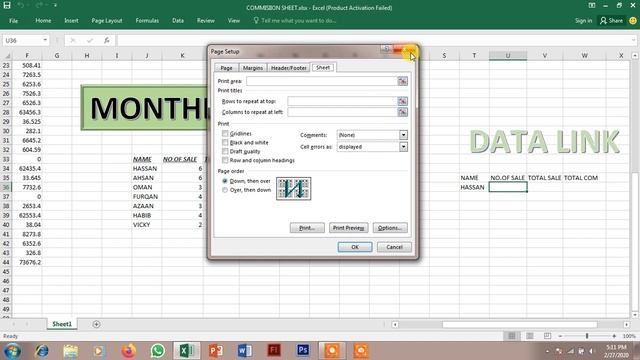Viewport: 640px width, 360px height.
Task: Enable Draft quality checkbox
Action: [x=225, y=151]
